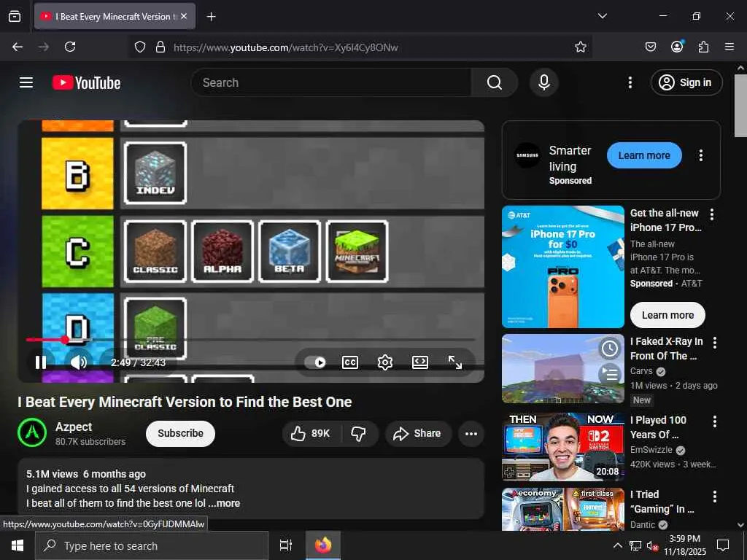The image size is (747, 560).
Task: Enter full screen mode
Action: tap(455, 362)
